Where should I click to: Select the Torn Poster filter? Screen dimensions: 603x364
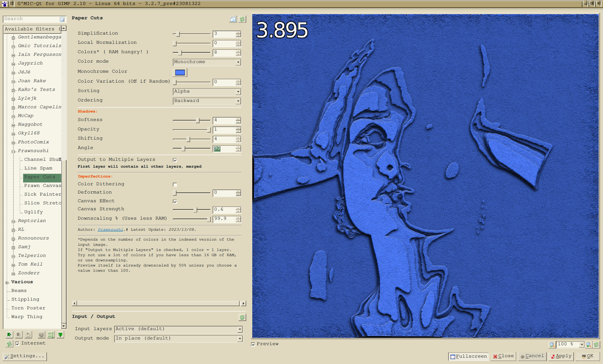coord(28,308)
